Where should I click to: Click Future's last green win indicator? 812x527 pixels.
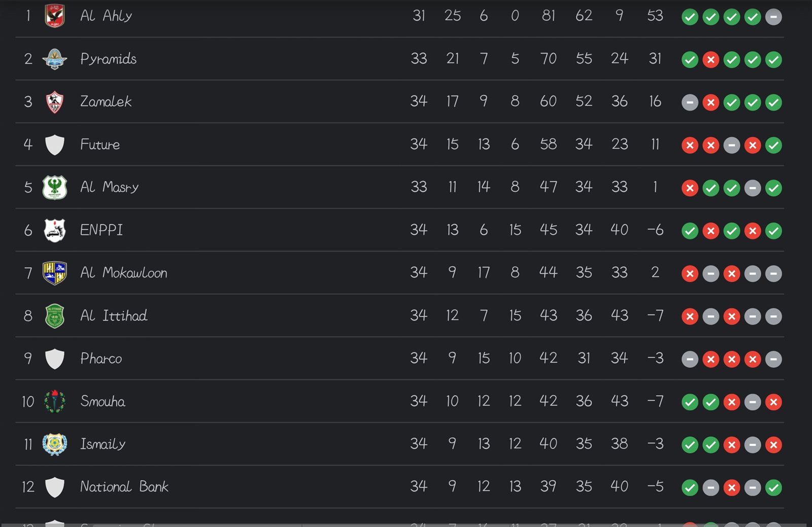point(773,146)
